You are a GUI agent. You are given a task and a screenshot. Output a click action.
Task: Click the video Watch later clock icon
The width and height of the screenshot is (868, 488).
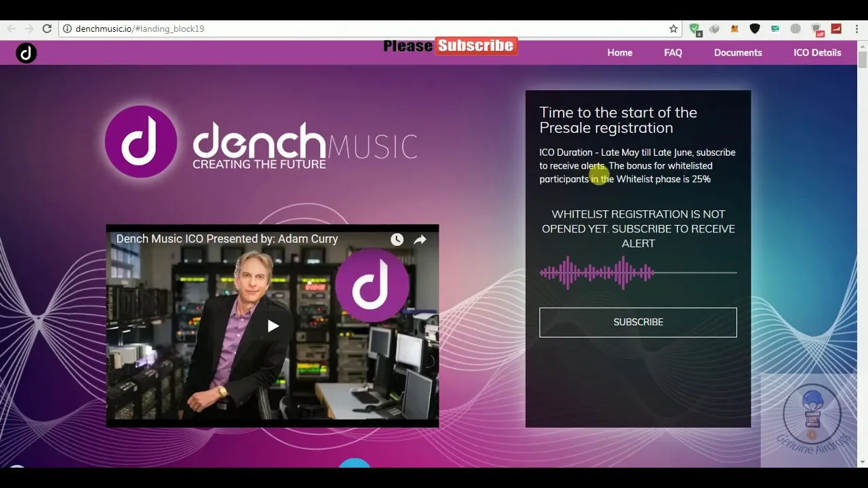[x=397, y=239]
